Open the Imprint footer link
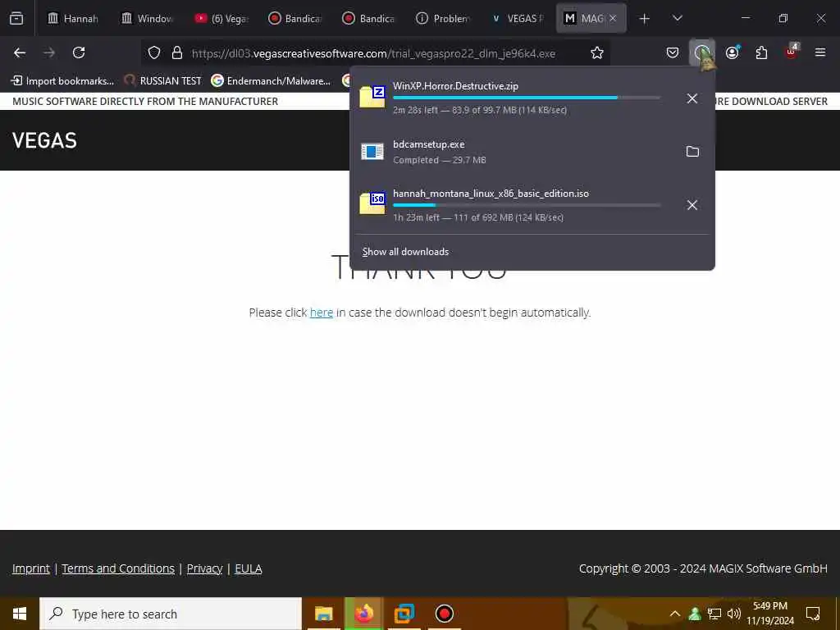 click(31, 568)
